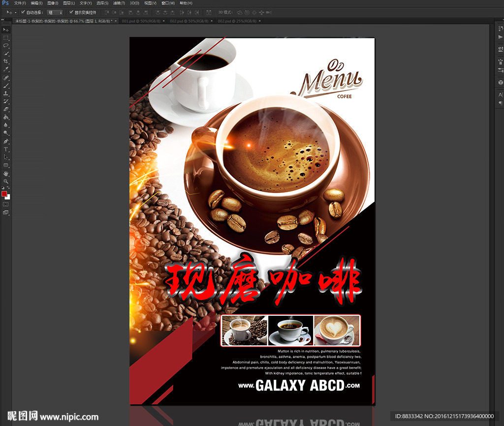The image size is (504, 426).
Task: Toggle the 显示变换控件 checkbox
Action: tap(71, 12)
